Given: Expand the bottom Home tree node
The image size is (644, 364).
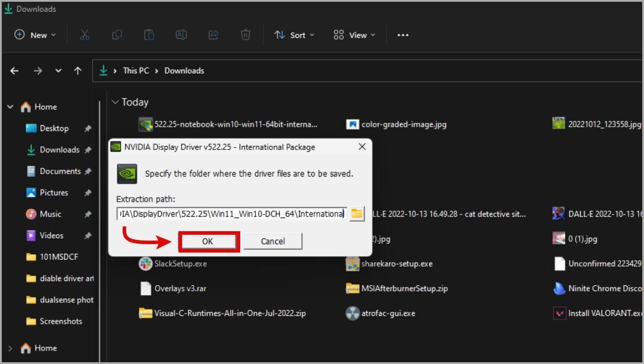Looking at the screenshot, I should pos(10,349).
